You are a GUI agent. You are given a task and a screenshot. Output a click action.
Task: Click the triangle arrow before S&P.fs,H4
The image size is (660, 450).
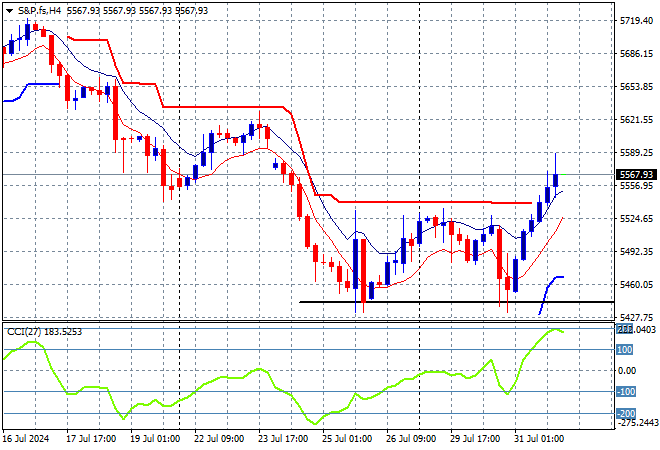point(10,10)
